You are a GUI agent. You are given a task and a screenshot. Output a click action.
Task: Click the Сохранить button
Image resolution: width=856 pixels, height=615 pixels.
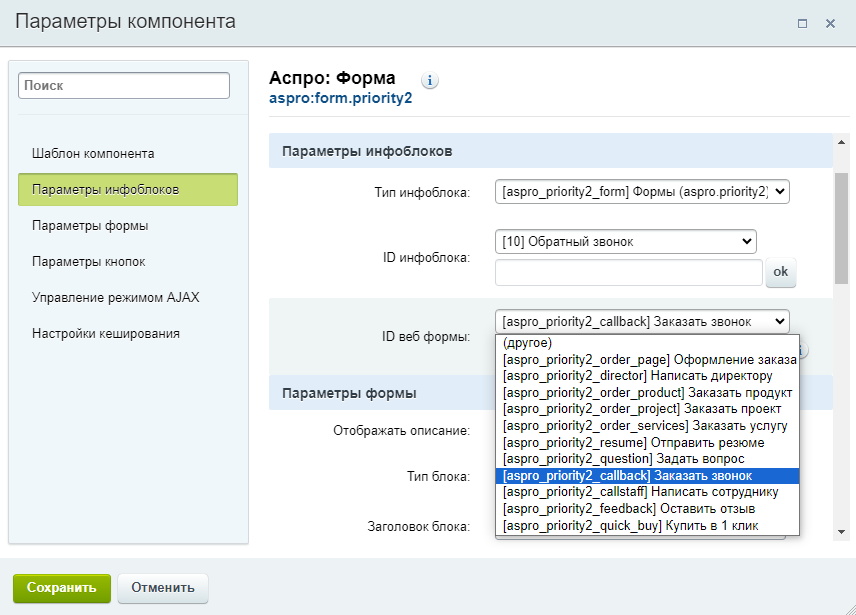[62, 588]
